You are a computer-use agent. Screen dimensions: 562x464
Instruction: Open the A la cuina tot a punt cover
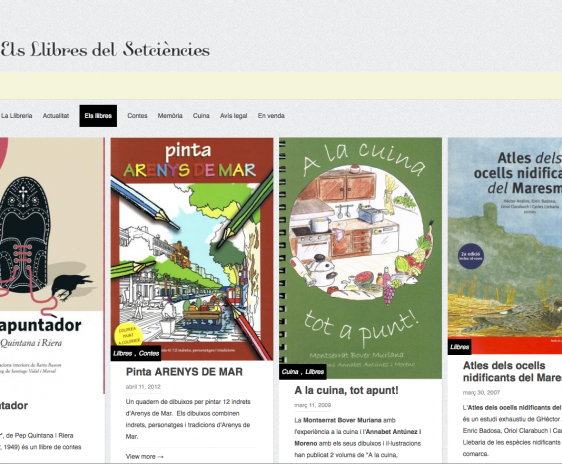(x=360, y=258)
